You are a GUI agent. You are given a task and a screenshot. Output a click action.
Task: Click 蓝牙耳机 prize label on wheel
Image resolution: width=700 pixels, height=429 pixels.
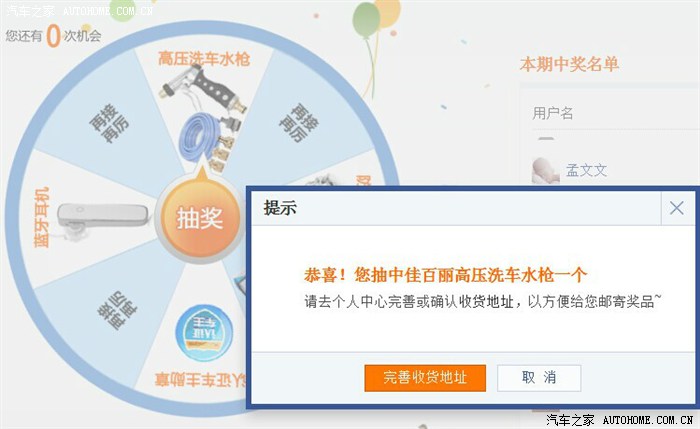click(x=41, y=217)
